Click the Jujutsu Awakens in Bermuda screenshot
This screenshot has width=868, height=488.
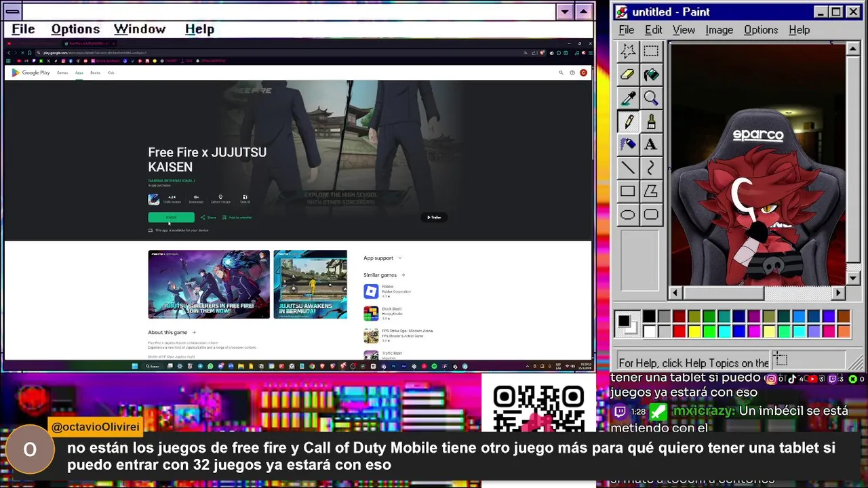[310, 285]
